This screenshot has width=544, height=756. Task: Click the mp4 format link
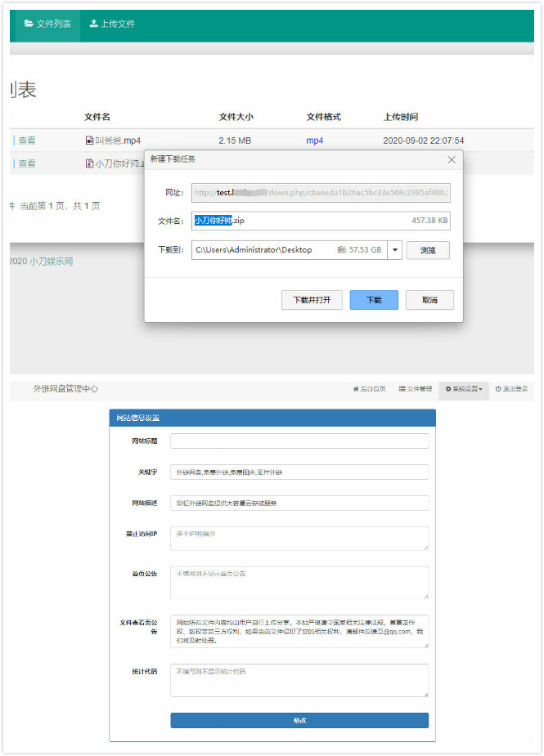[315, 141]
